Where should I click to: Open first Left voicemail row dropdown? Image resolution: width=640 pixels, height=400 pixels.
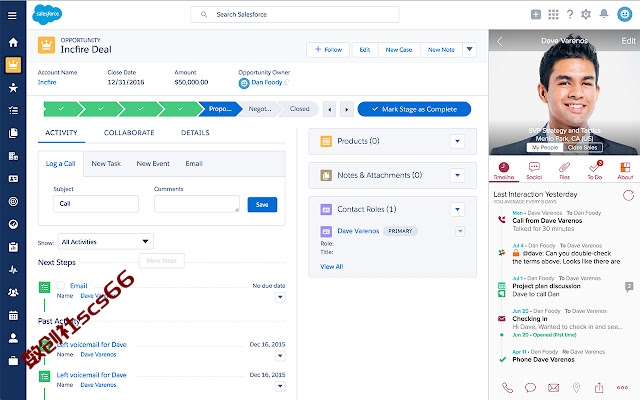point(280,356)
